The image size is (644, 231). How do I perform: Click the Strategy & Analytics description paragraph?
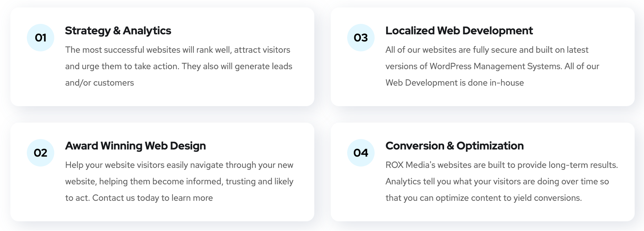[x=179, y=66]
